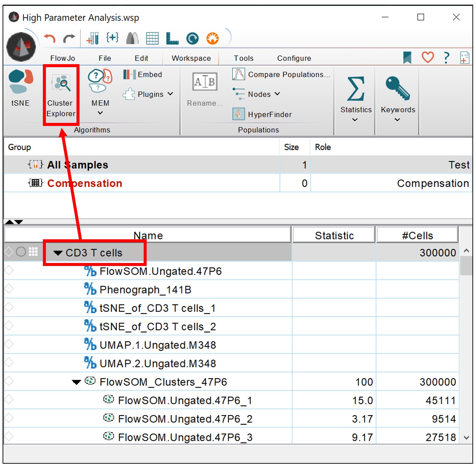Click the scroll down arrow of populations list

466,438
